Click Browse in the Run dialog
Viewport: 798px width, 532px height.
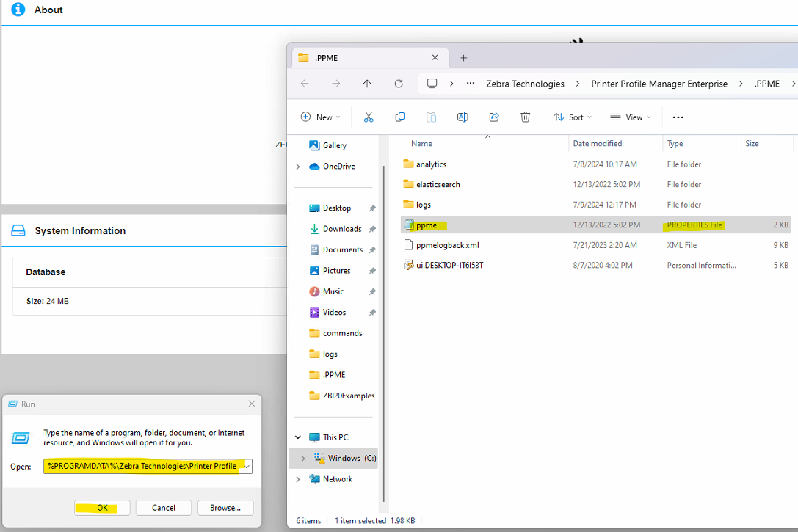[225, 507]
